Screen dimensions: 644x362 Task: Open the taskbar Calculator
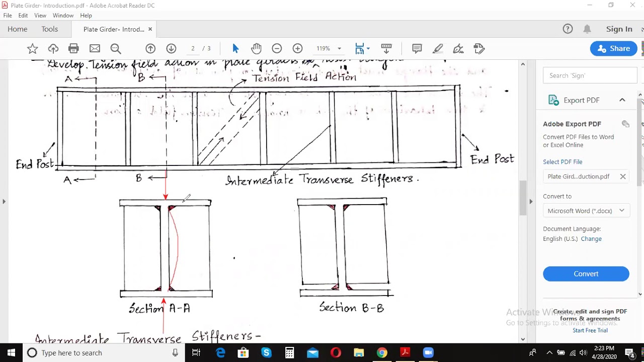(x=289, y=353)
